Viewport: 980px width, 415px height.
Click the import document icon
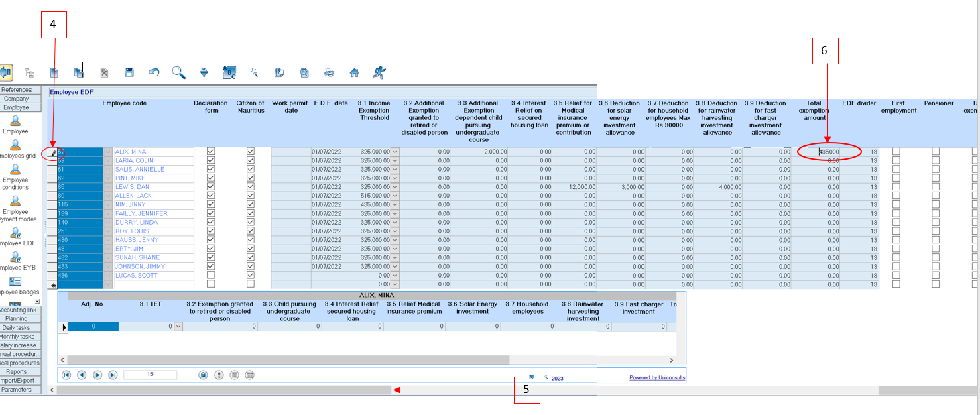coord(280,72)
